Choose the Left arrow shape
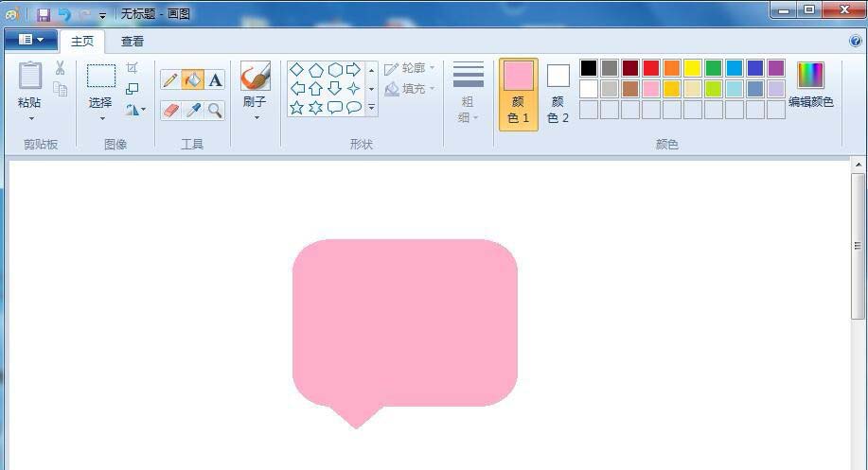The width and height of the screenshot is (868, 470). 298,89
